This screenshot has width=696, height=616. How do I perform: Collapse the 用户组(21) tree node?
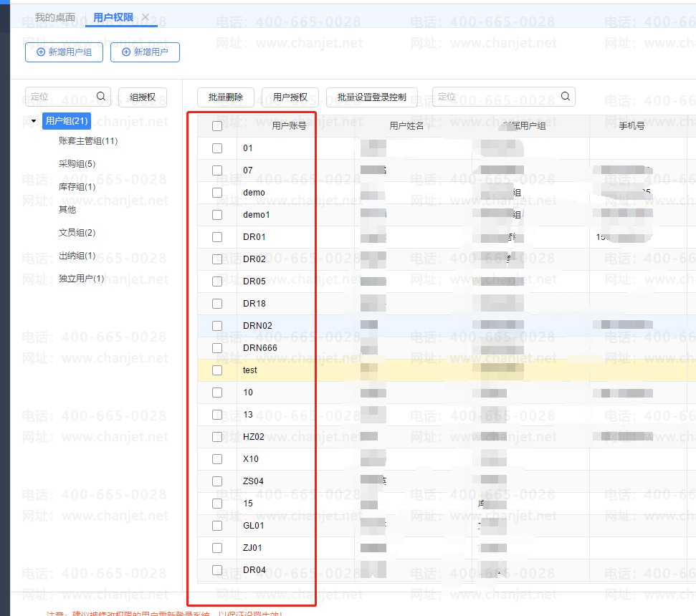[x=34, y=121]
